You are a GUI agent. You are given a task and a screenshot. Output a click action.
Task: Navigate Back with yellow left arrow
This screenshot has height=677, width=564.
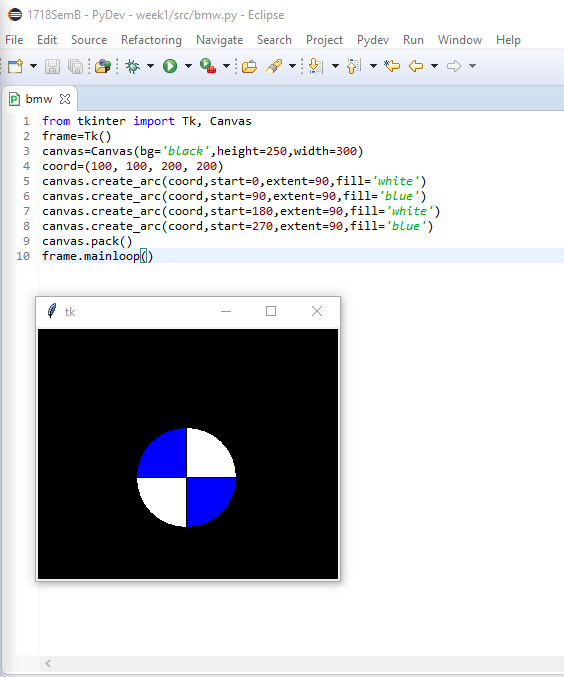[416, 66]
